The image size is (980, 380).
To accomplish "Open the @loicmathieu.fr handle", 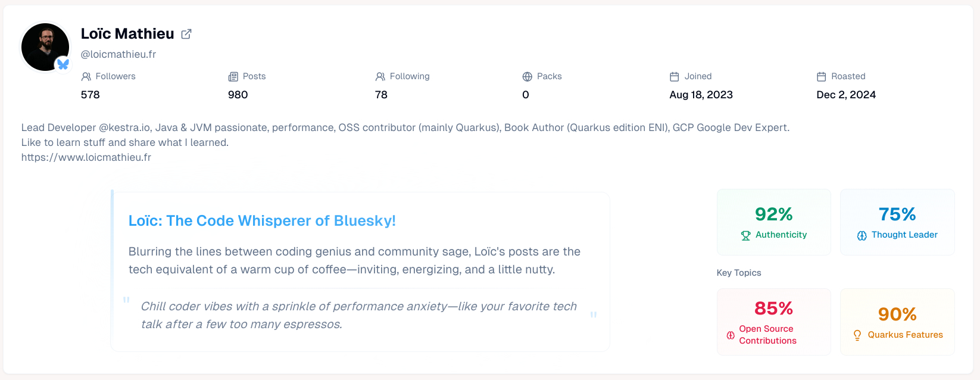I will [118, 54].
